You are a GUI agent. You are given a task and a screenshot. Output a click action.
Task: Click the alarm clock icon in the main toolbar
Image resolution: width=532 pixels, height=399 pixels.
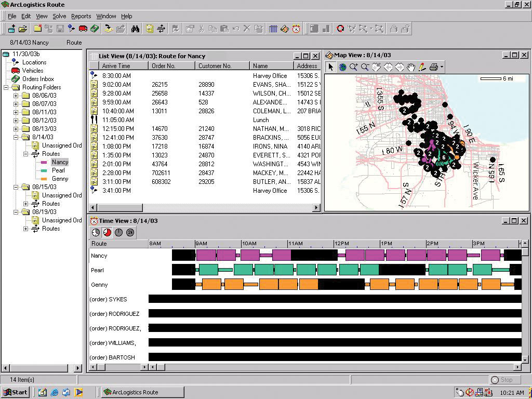(296, 29)
